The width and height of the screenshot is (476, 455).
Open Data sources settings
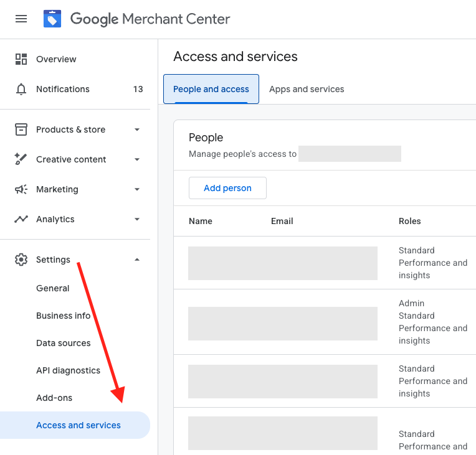pyautogui.click(x=63, y=343)
